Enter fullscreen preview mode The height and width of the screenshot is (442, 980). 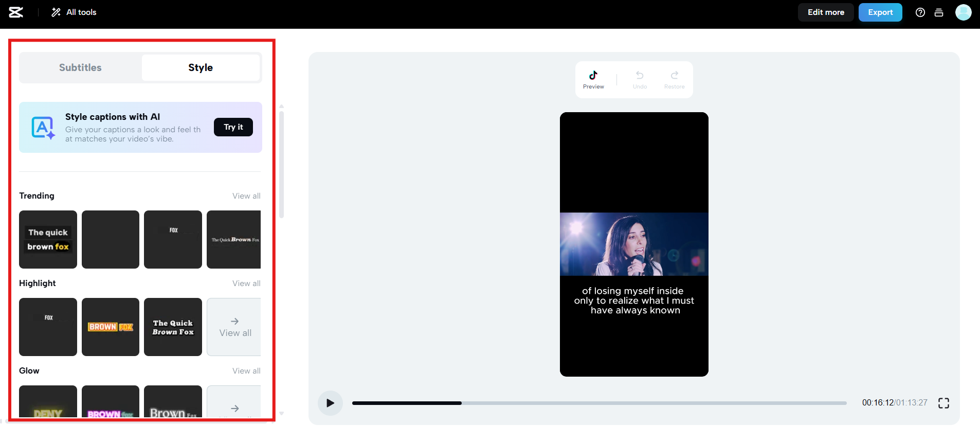pyautogui.click(x=943, y=403)
